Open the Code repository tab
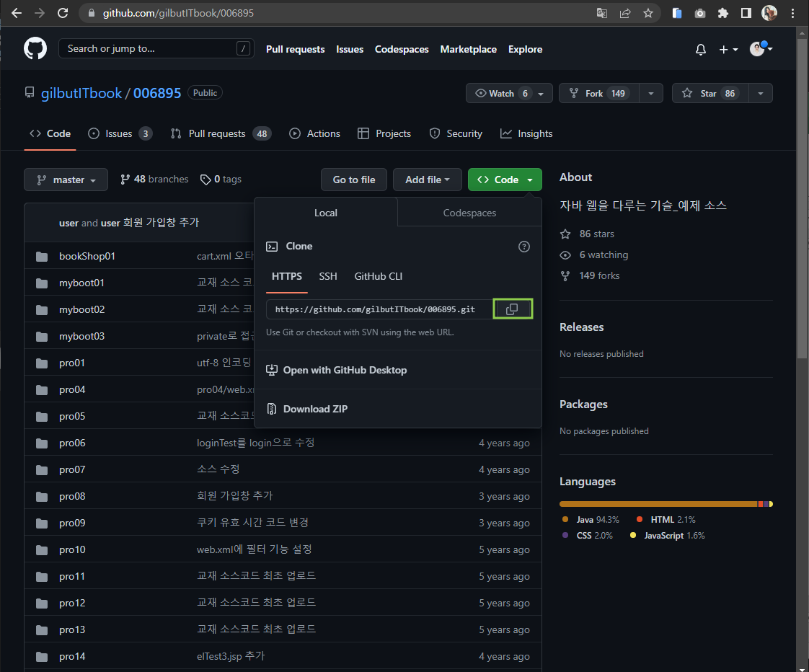The width and height of the screenshot is (809, 672). tap(50, 133)
